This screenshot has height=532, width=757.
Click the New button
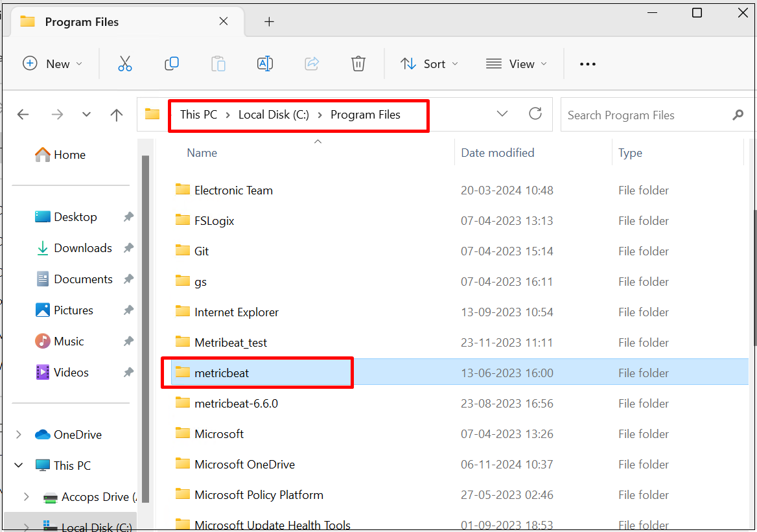point(52,64)
